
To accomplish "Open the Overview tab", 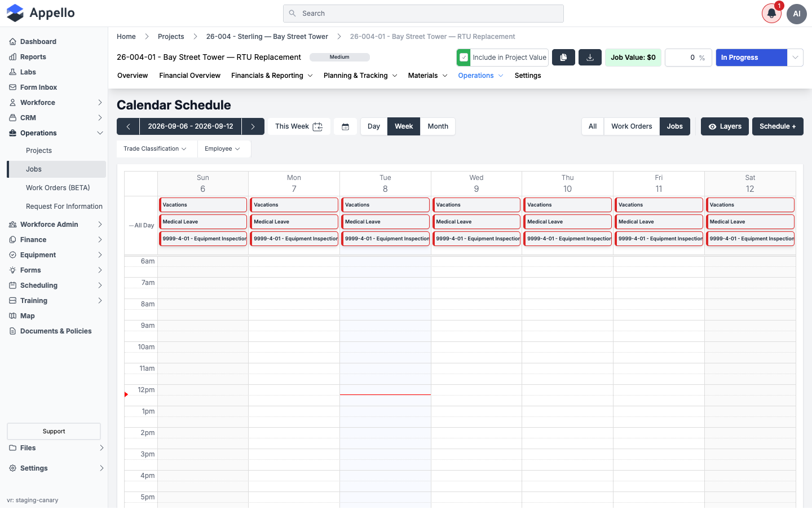I will click(x=133, y=76).
